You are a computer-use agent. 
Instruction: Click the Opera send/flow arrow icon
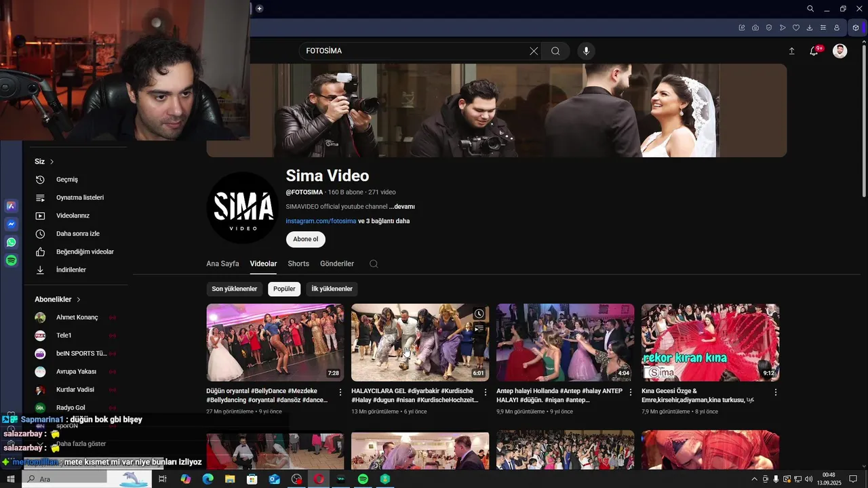click(783, 28)
